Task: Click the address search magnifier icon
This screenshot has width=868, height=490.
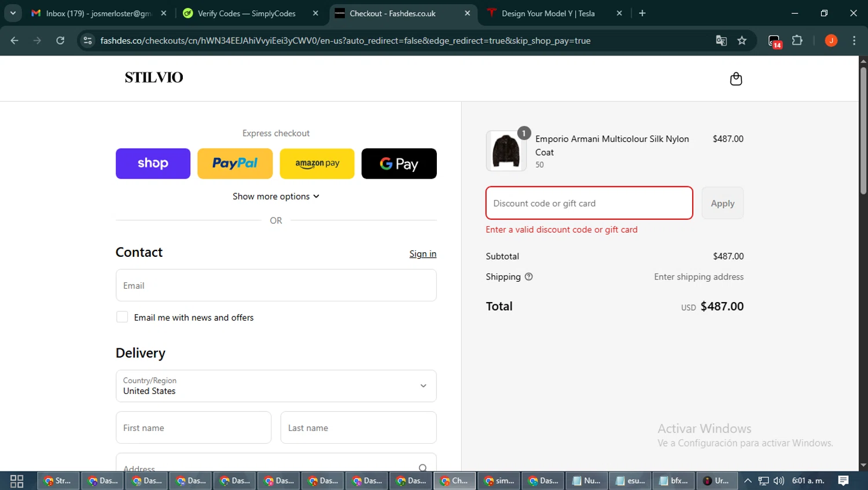Action: tap(423, 467)
